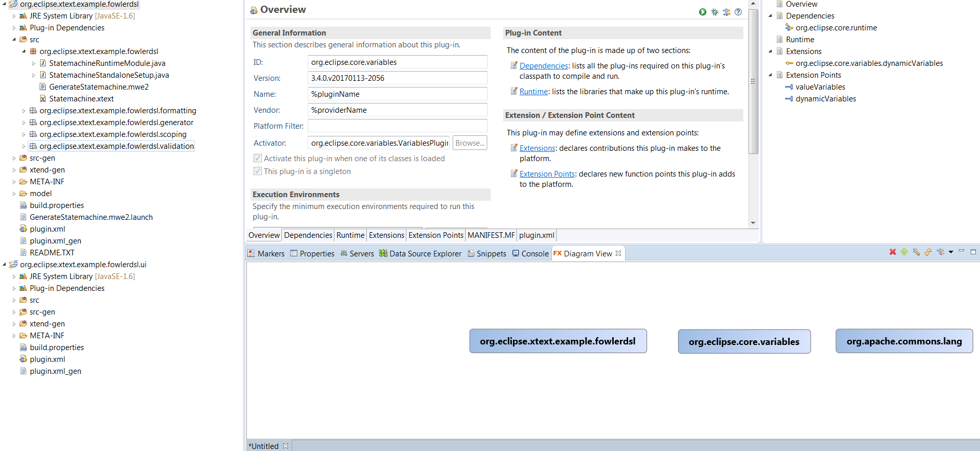Click the organize manifests icon in Overview header
The image size is (980, 451).
pos(726,12)
